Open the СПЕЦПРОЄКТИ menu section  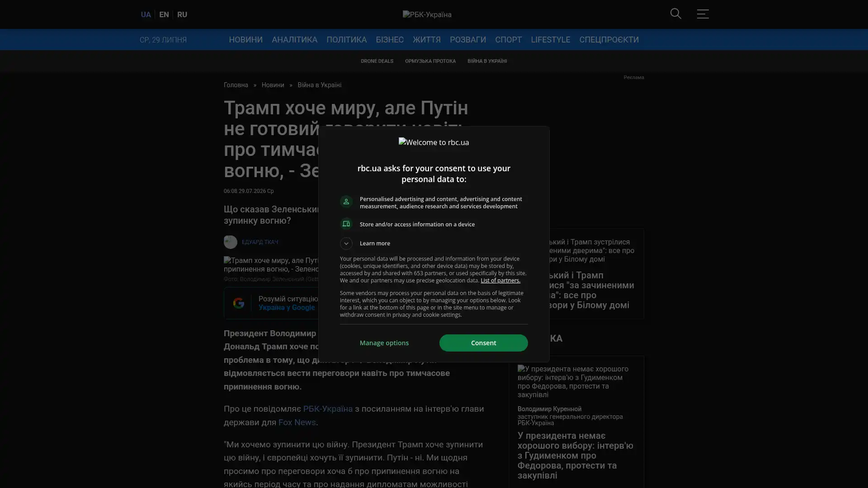click(x=609, y=40)
